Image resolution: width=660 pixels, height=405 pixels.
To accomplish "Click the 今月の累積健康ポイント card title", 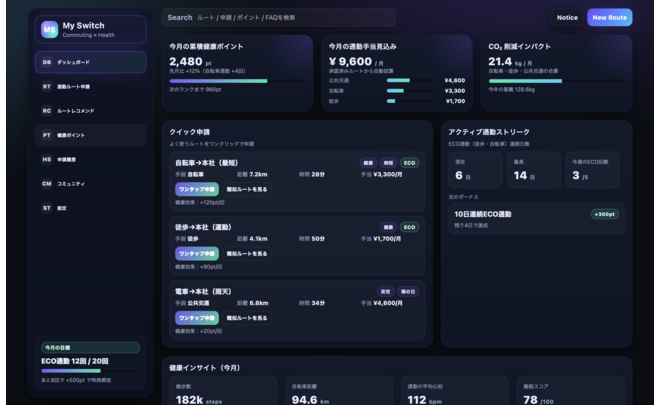I will 206,47.
